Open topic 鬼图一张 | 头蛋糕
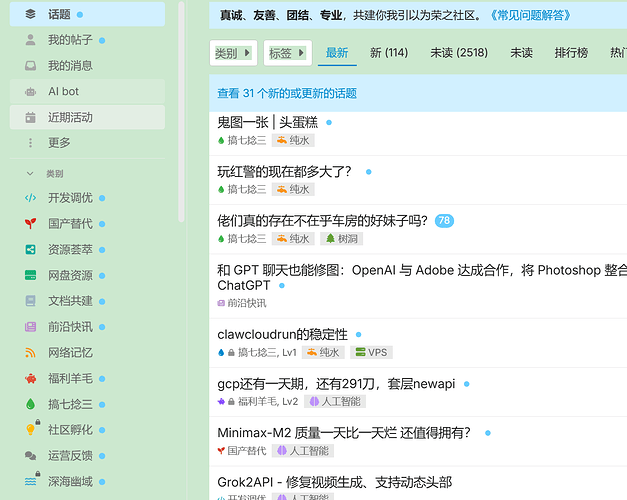The width and height of the screenshot is (627, 500). tap(267, 122)
